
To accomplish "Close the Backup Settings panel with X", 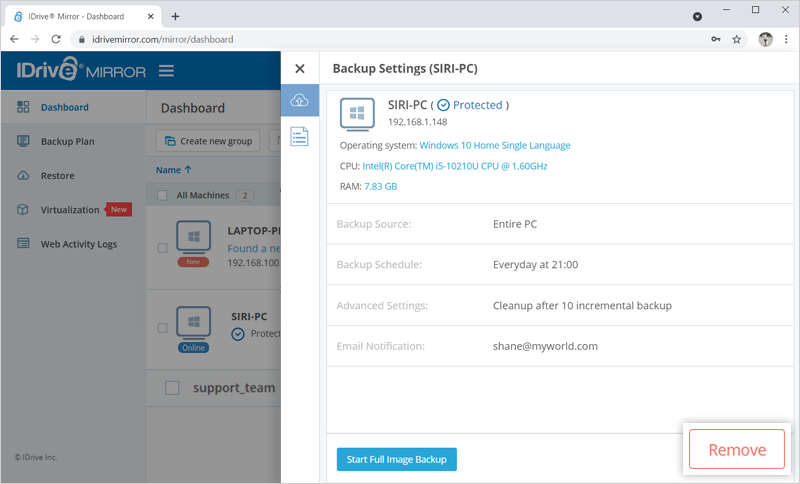I will coord(299,69).
